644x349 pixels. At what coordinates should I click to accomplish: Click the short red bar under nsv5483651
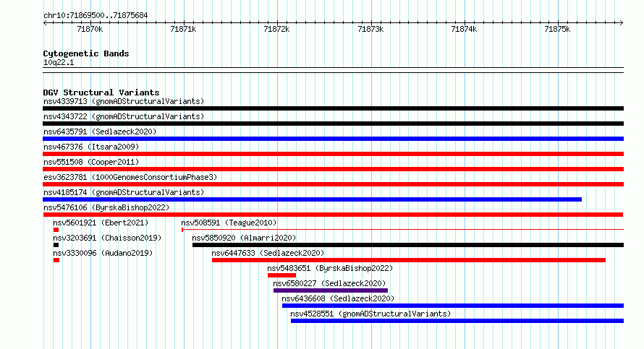click(x=281, y=275)
